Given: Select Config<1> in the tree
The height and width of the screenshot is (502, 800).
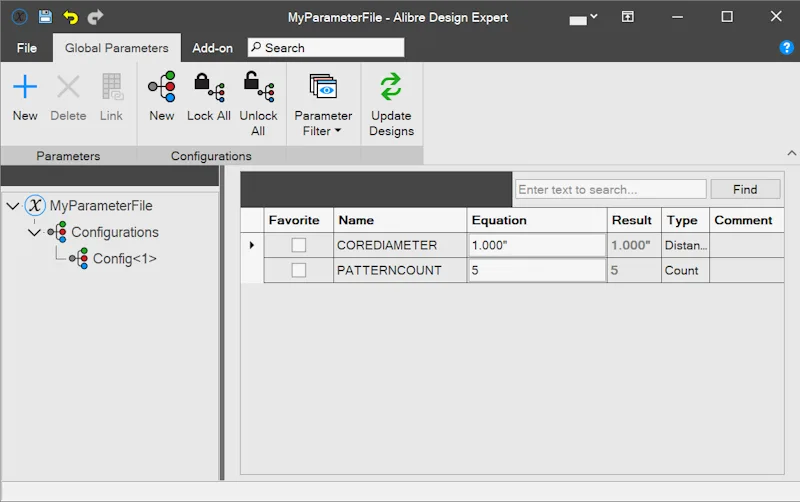Looking at the screenshot, I should 124,259.
